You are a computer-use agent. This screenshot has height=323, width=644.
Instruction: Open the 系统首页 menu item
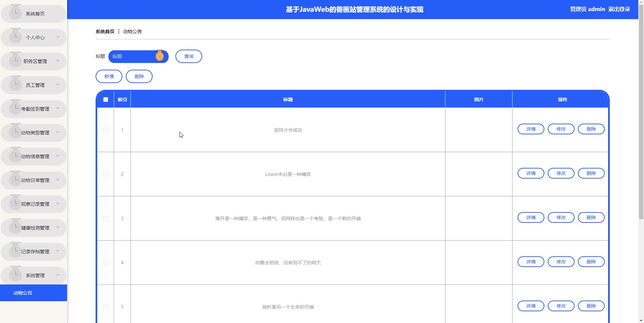[x=34, y=14]
